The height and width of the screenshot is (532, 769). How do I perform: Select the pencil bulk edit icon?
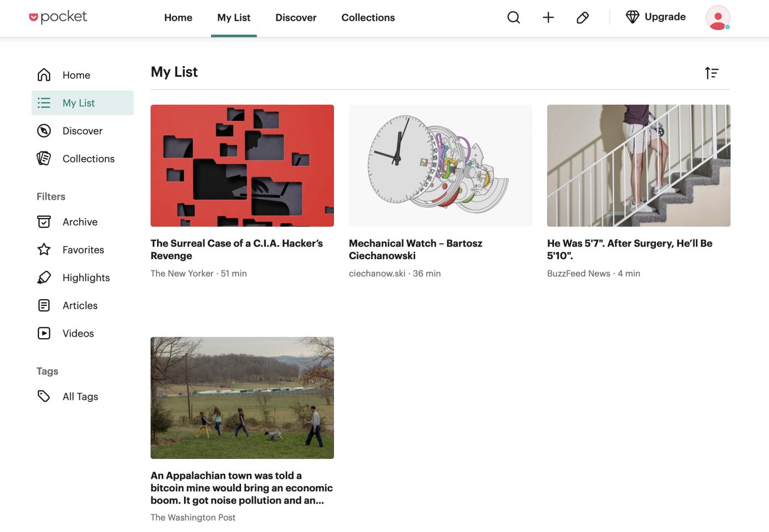[x=583, y=18]
